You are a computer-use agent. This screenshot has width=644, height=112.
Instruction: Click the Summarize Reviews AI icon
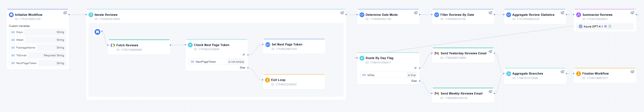579,15
